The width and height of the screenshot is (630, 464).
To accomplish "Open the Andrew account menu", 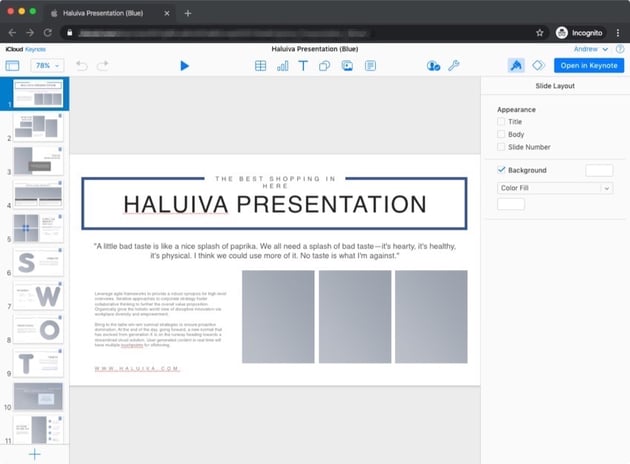I will [590, 49].
